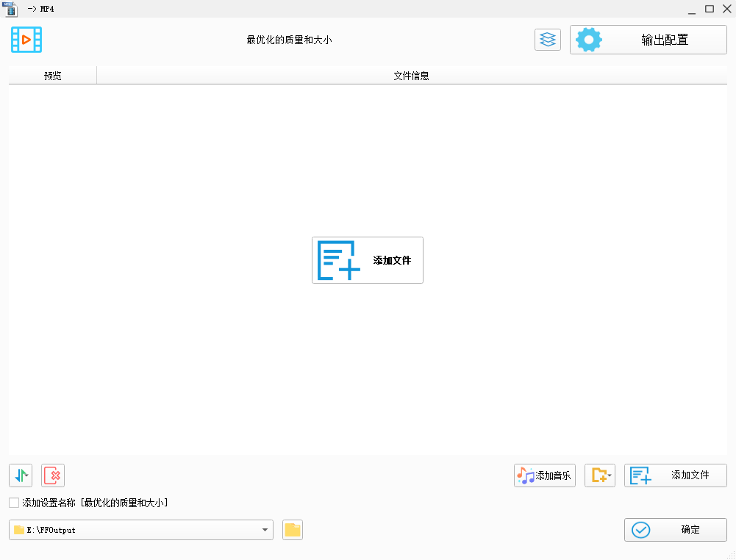Open the layers/preset stack icon near 输出配置
The width and height of the screenshot is (736, 560).
pos(547,39)
